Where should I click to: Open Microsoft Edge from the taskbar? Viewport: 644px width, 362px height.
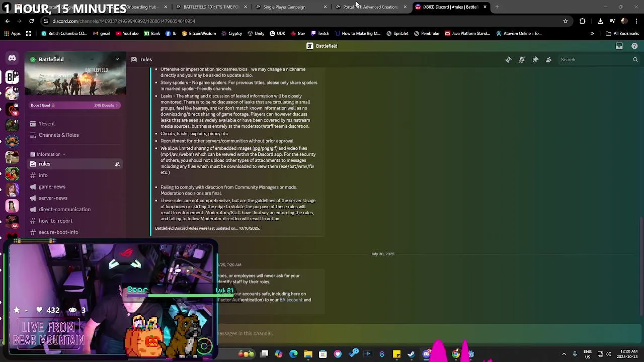click(293, 354)
